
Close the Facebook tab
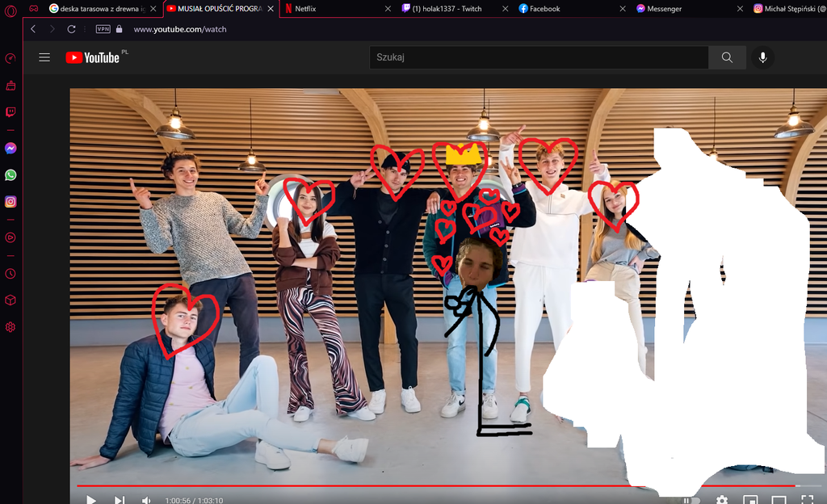click(x=623, y=8)
